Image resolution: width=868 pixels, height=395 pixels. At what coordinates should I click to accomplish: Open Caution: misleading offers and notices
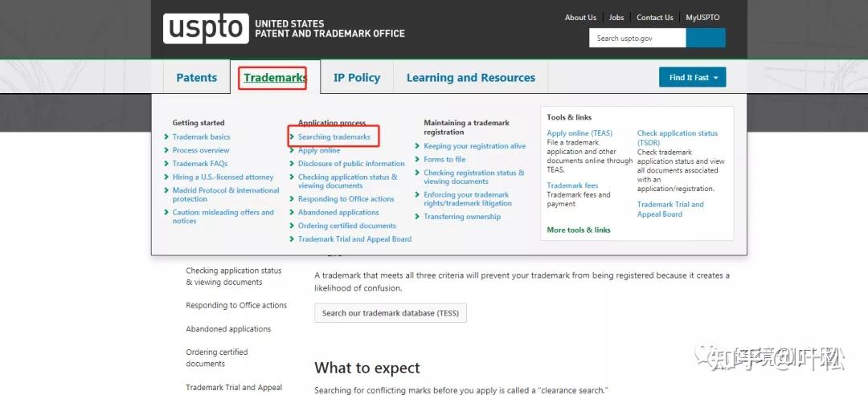(x=223, y=216)
